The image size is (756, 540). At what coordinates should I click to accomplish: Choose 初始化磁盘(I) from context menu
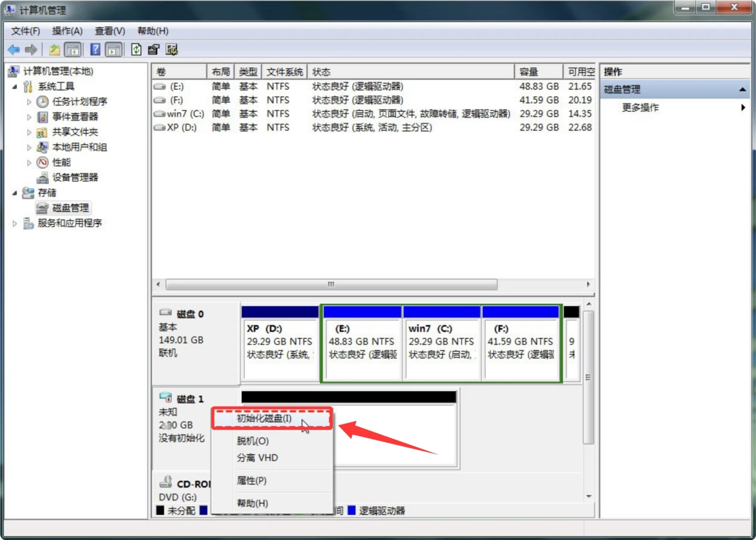coord(272,418)
